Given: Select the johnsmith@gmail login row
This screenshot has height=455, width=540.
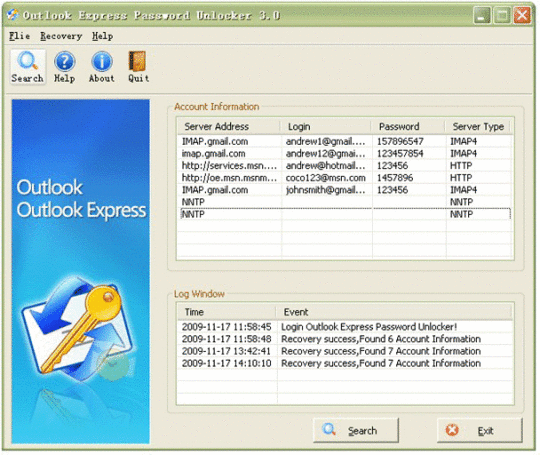Looking at the screenshot, I should pos(344,190).
